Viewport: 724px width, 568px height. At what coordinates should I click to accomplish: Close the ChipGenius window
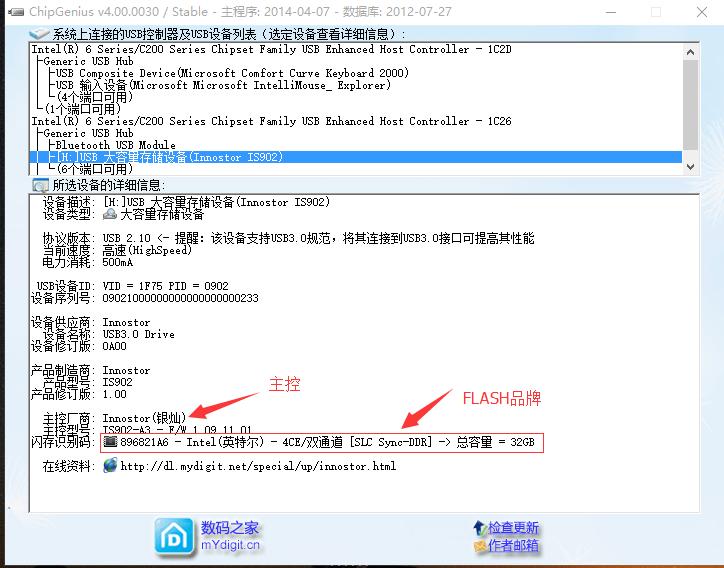point(702,12)
